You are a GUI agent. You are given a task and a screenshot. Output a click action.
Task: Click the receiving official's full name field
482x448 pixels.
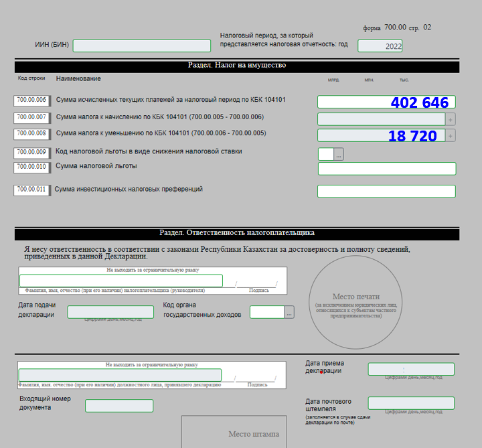pos(120,375)
